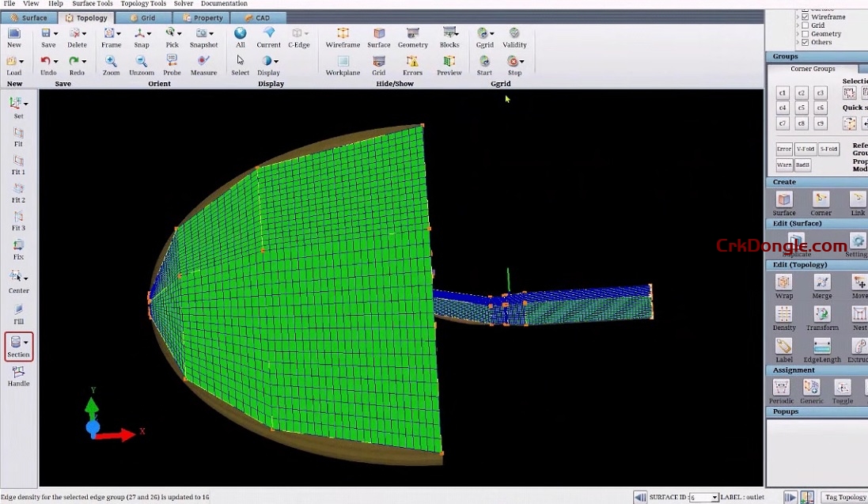Select the Merge topology tool
The height and width of the screenshot is (504, 868).
(822, 286)
